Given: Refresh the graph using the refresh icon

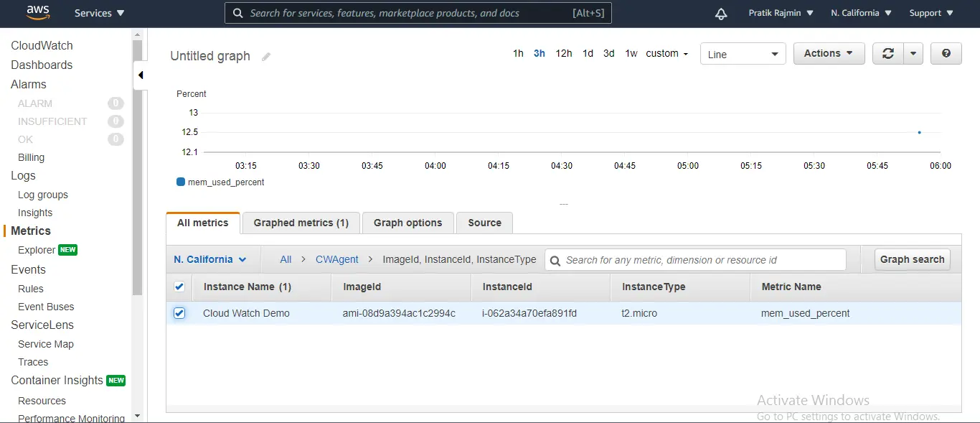Looking at the screenshot, I should pyautogui.click(x=888, y=54).
